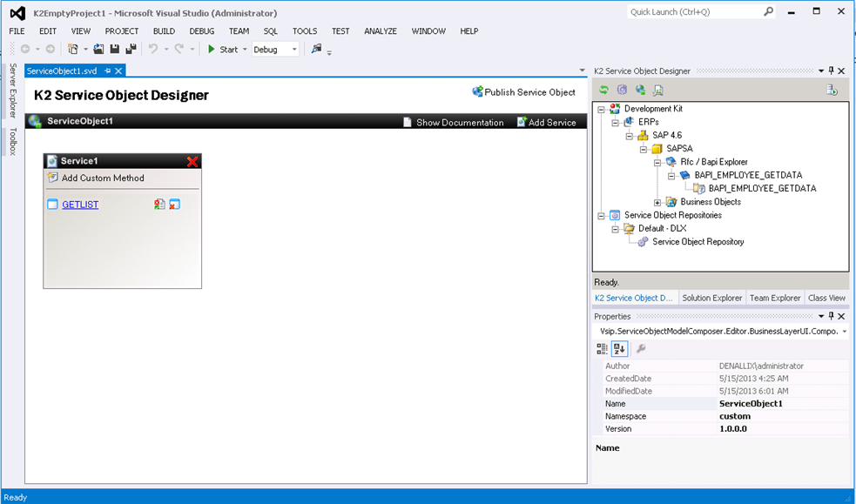Click Show Documentation

point(453,122)
